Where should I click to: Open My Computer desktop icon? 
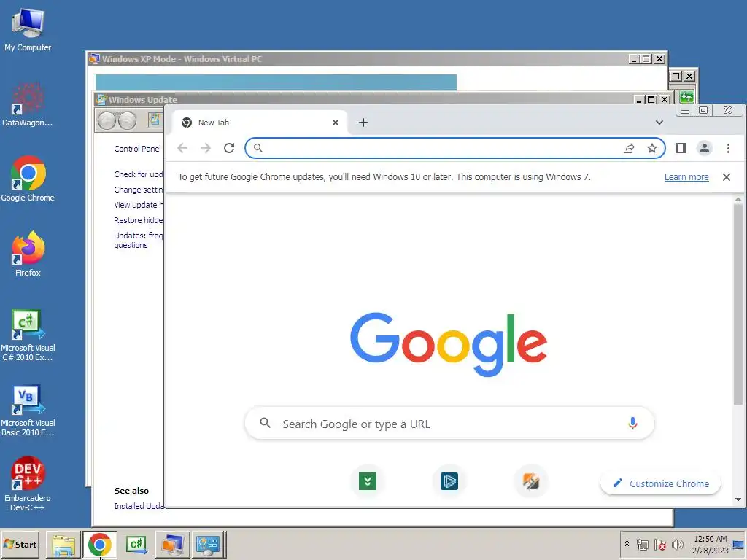coord(28,29)
